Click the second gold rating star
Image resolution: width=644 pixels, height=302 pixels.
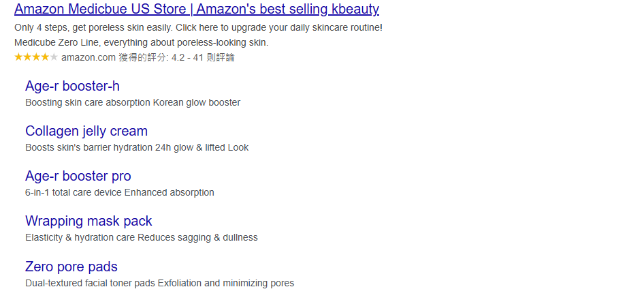click(x=27, y=57)
